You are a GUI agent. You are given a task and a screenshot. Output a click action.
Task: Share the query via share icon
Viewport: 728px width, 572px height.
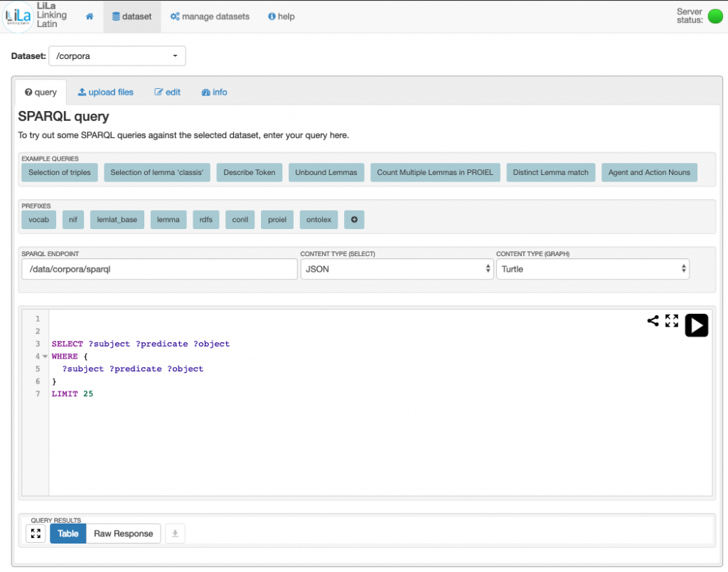point(653,321)
